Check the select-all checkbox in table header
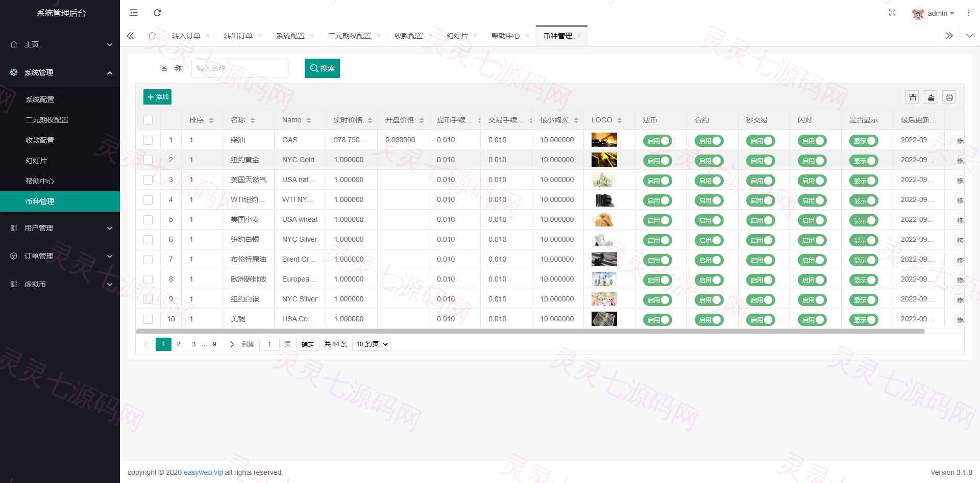The height and width of the screenshot is (483, 980). (x=148, y=120)
